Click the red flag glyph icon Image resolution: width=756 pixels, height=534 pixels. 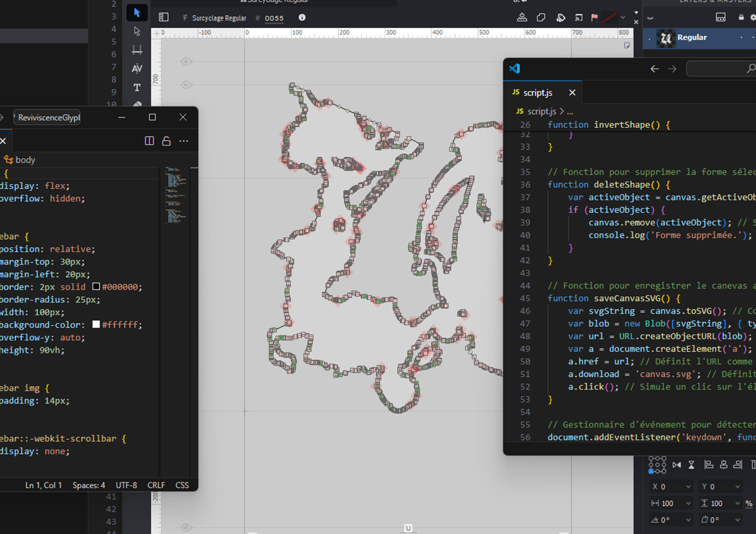594,17
